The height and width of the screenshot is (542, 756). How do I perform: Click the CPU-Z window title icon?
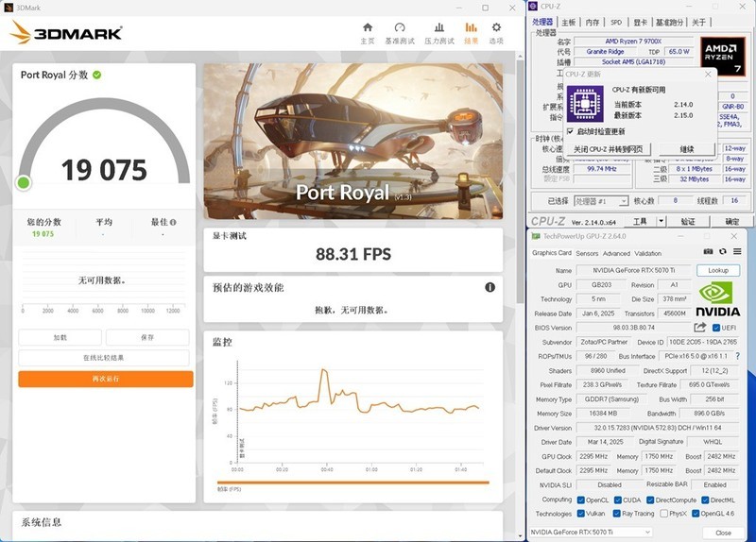533,7
